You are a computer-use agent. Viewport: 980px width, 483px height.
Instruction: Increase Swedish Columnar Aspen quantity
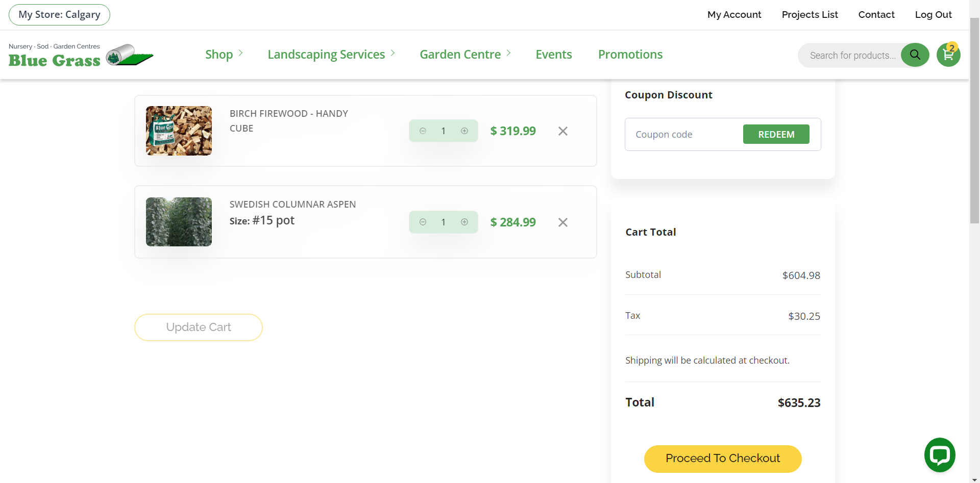click(x=464, y=222)
